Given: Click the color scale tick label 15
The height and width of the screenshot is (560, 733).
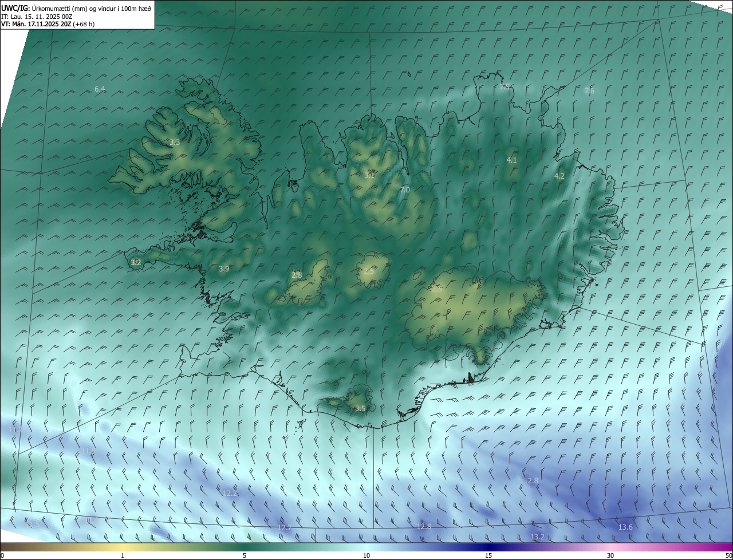Looking at the screenshot, I should (x=488, y=555).
